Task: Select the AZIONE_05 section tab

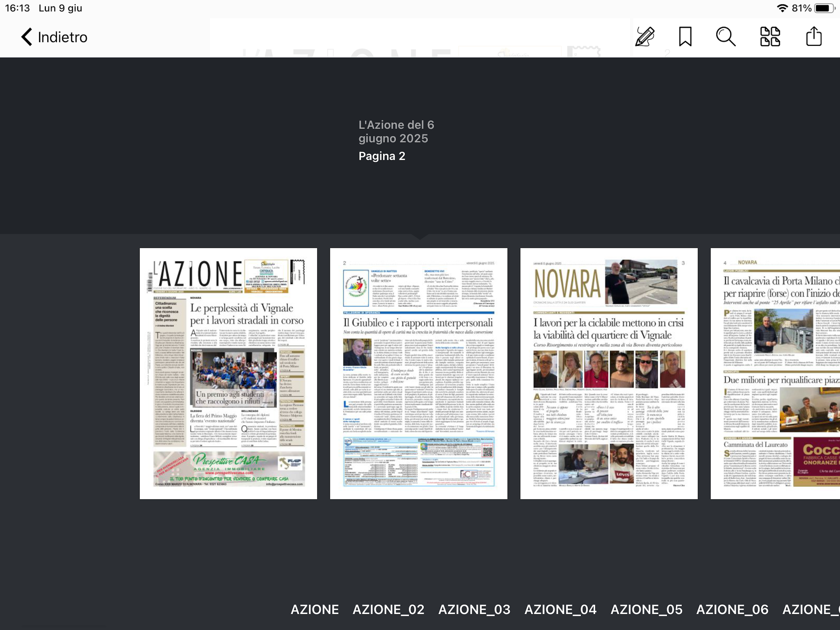Action: click(646, 609)
